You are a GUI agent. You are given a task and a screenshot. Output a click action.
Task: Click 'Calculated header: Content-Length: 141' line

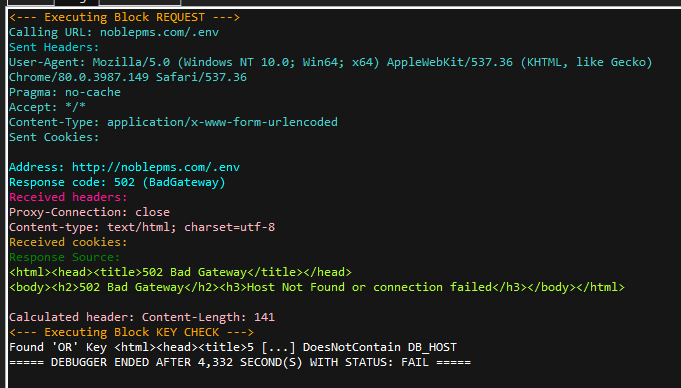pos(142,317)
